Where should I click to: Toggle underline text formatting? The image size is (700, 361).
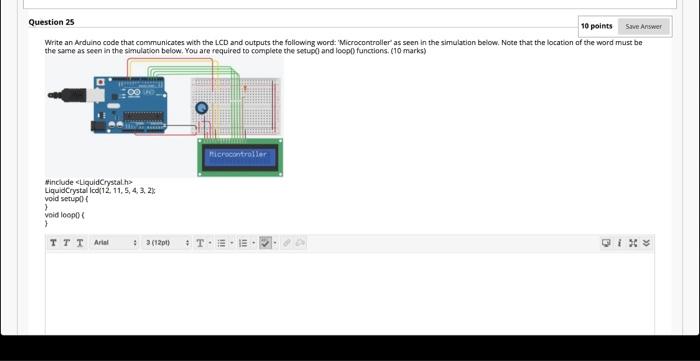80,243
